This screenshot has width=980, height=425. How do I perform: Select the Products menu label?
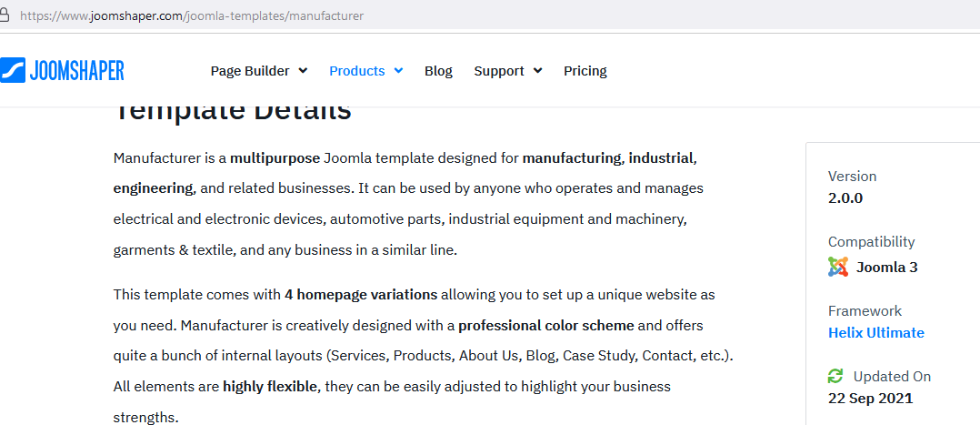356,71
